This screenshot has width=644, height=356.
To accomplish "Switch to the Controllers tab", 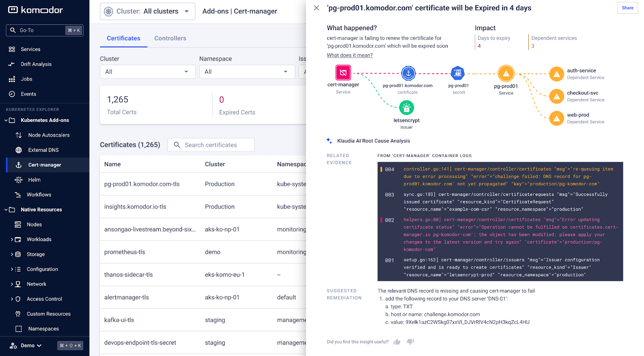I will tap(170, 38).
